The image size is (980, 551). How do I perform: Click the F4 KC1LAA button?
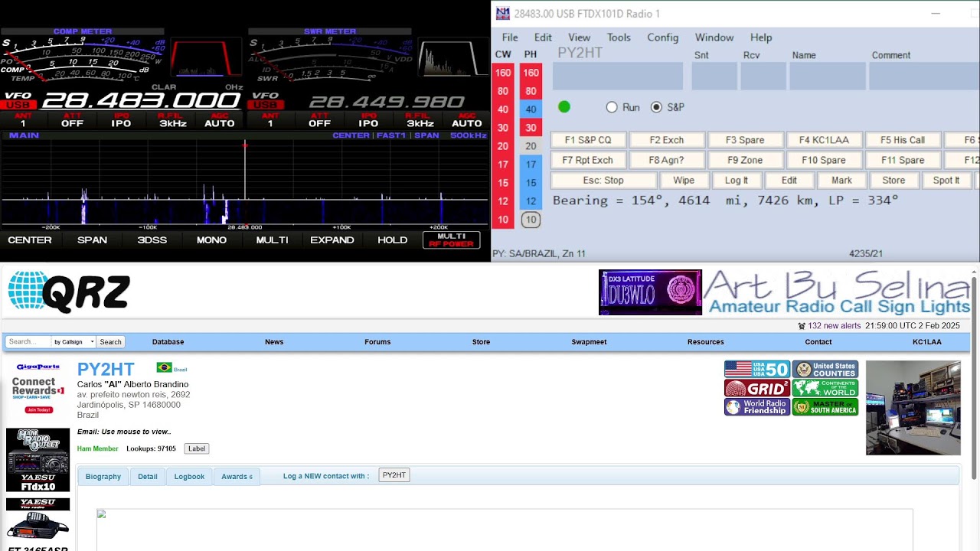click(x=824, y=140)
